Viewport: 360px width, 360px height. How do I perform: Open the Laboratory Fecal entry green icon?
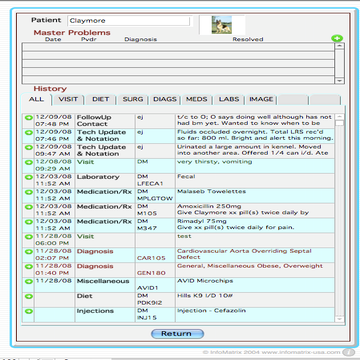(x=29, y=177)
